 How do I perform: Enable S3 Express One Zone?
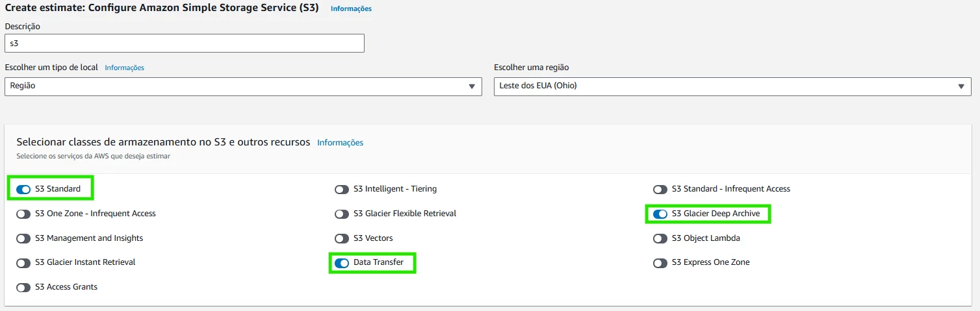(x=660, y=263)
